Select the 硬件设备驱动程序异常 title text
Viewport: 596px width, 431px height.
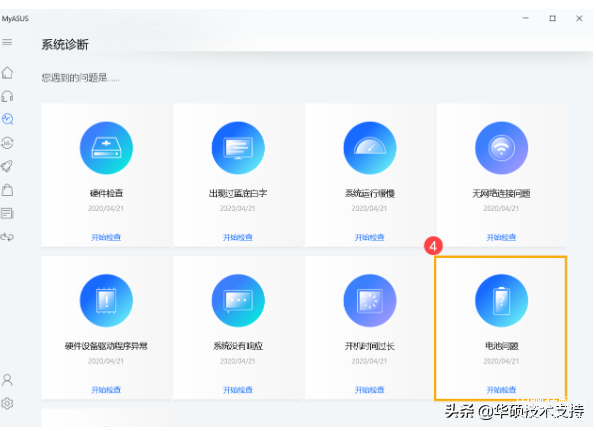pos(106,346)
